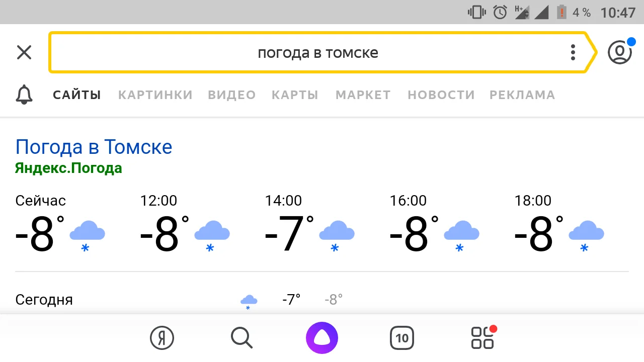Open the search magnifier in bottom bar

(x=241, y=337)
